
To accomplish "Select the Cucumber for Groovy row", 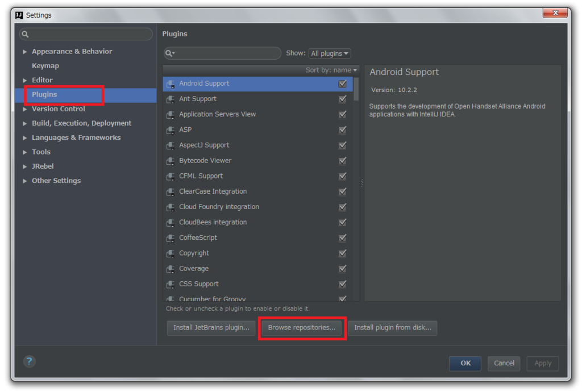I will coord(257,298).
